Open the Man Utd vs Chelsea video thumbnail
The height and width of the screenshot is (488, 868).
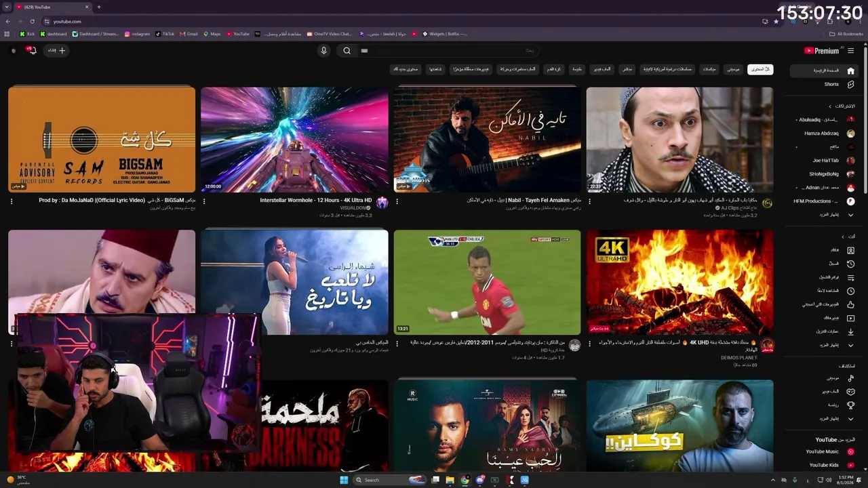coord(487,282)
